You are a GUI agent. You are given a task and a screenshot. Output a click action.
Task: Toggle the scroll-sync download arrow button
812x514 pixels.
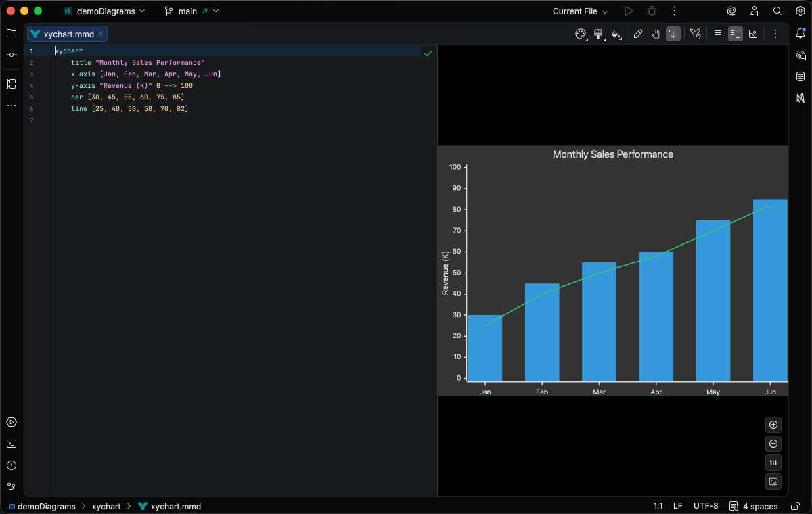[673, 34]
